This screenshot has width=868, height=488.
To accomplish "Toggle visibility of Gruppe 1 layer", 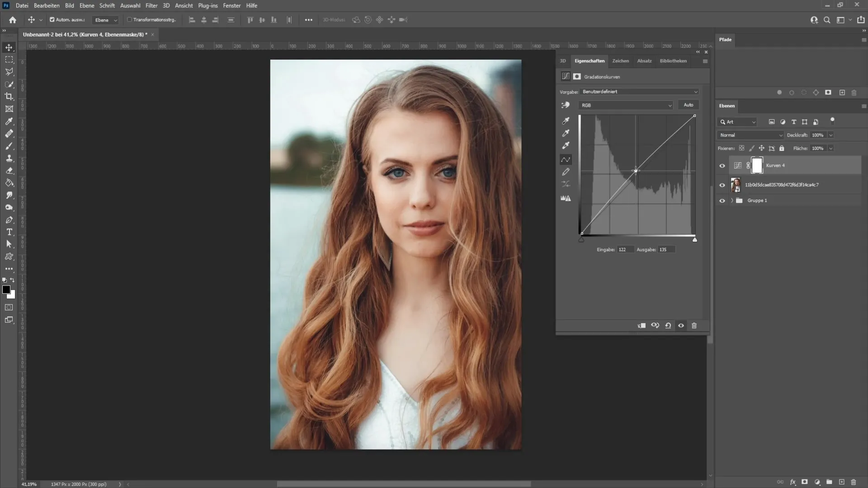I will pyautogui.click(x=722, y=200).
